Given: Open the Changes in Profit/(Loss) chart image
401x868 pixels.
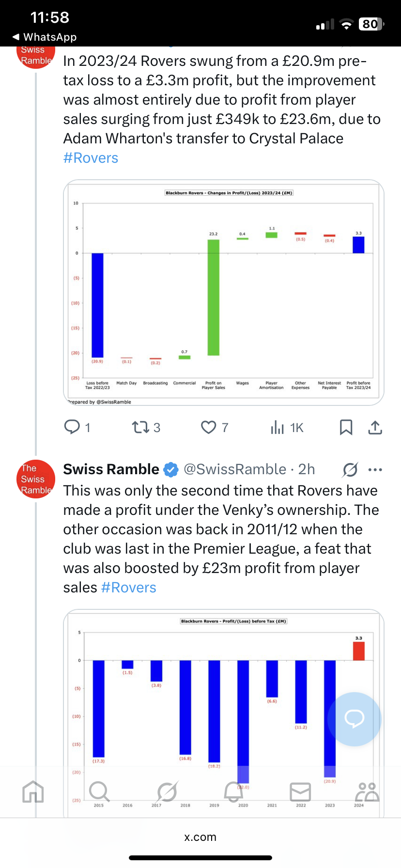Looking at the screenshot, I should [x=224, y=293].
